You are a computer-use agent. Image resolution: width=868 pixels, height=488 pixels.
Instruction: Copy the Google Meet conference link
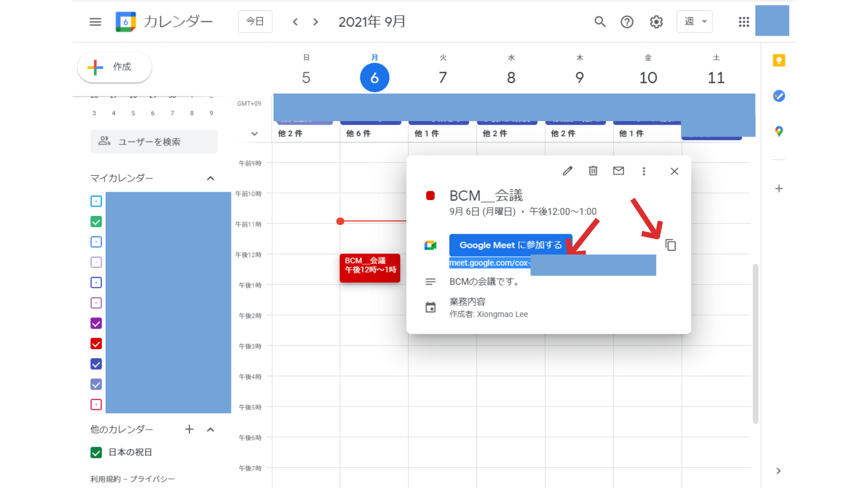[670, 244]
